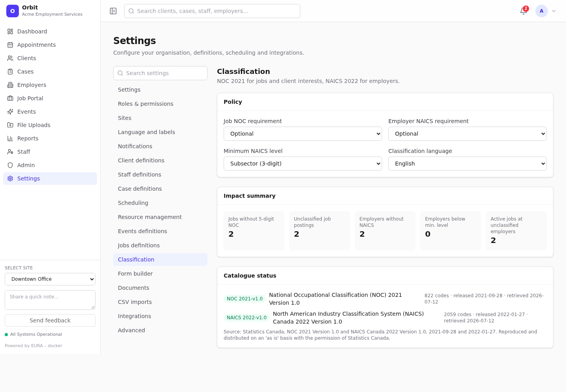Click the Reports chart icon
Image resolution: width=566 pixels, height=392 pixels.
tap(10, 138)
